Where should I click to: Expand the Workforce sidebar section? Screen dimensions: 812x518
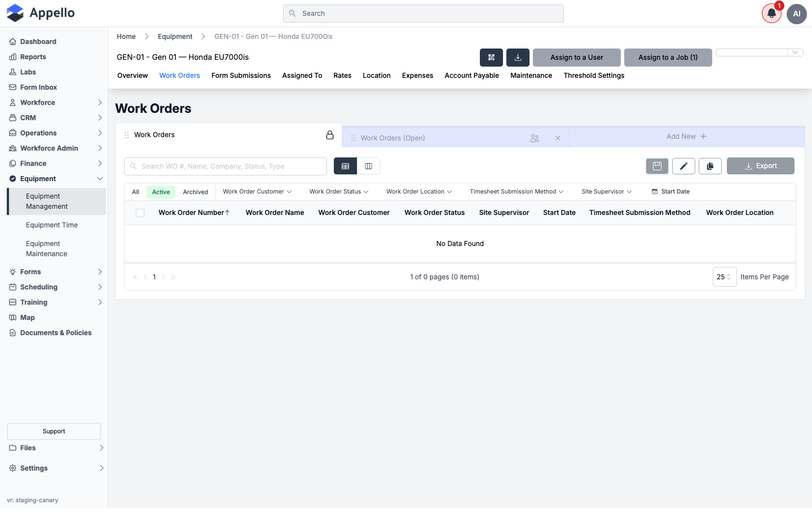(56, 103)
